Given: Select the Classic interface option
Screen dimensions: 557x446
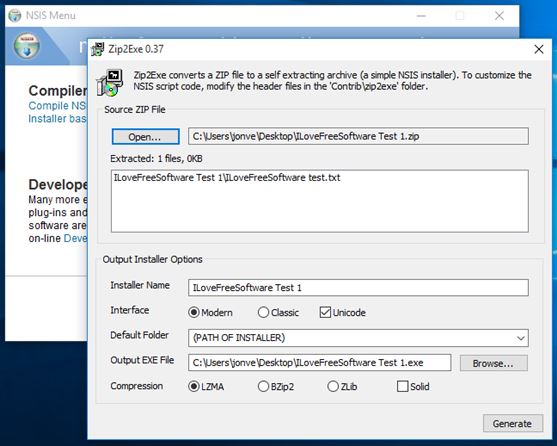Looking at the screenshot, I should click(x=278, y=312).
